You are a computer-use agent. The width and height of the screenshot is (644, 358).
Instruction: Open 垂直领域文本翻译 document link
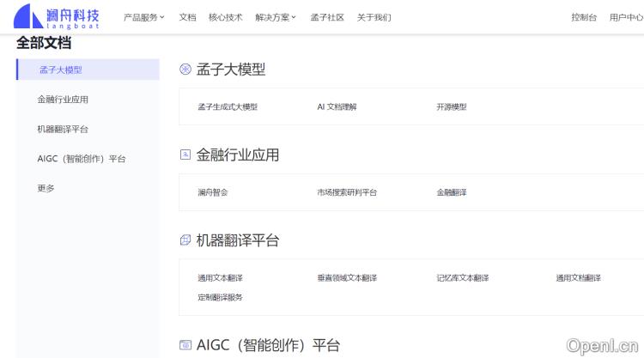[x=347, y=278]
